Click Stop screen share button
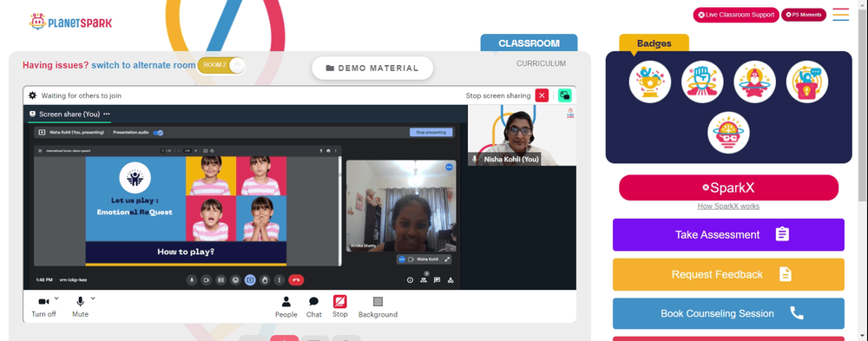 point(340,306)
